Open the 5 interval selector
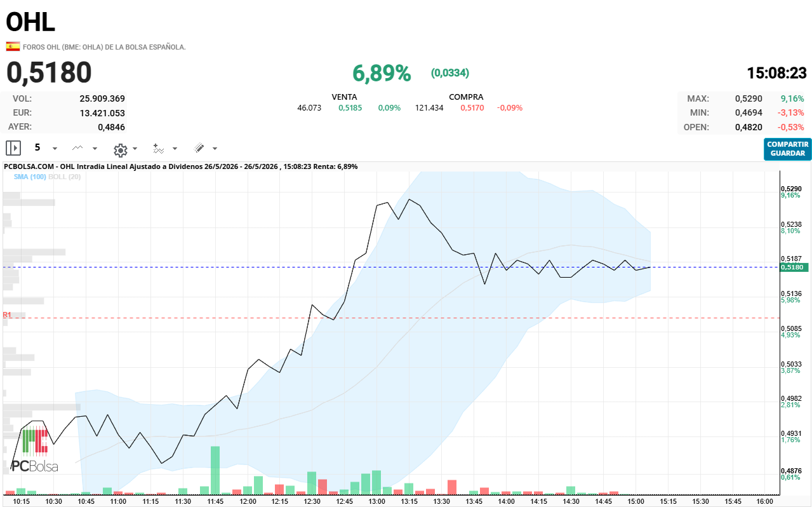The image size is (812, 507). [x=37, y=147]
